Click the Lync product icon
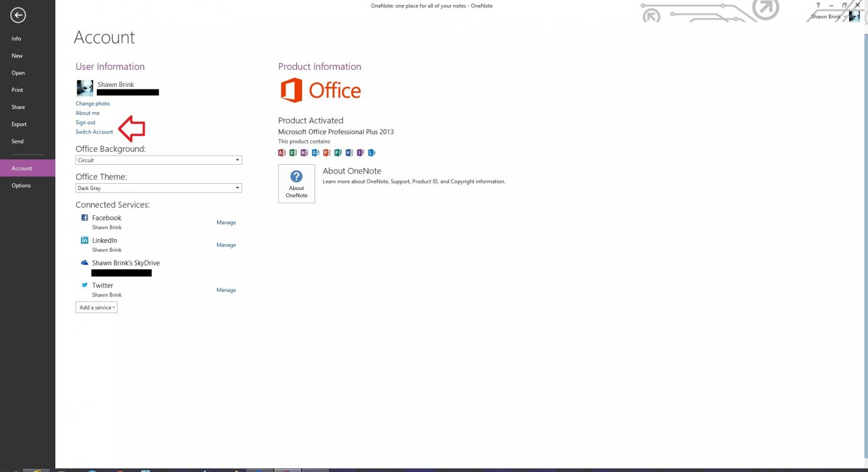Viewport: 868px width, 472px height. click(372, 152)
